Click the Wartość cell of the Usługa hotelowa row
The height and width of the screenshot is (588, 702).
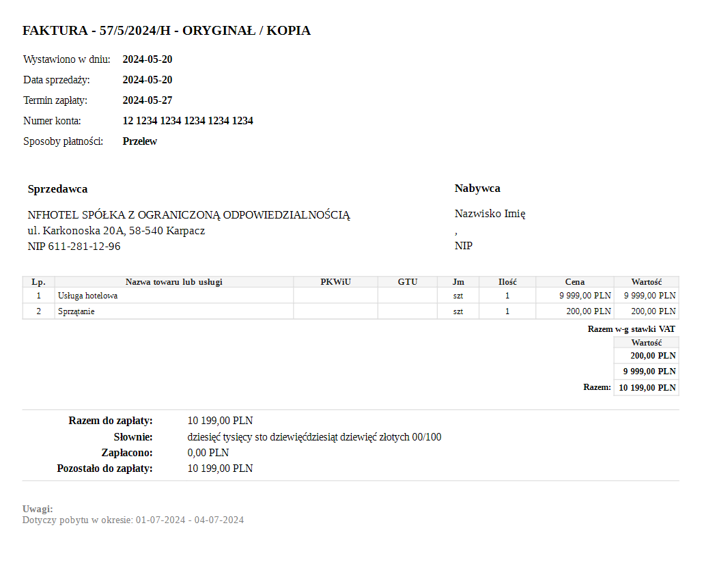[647, 296]
